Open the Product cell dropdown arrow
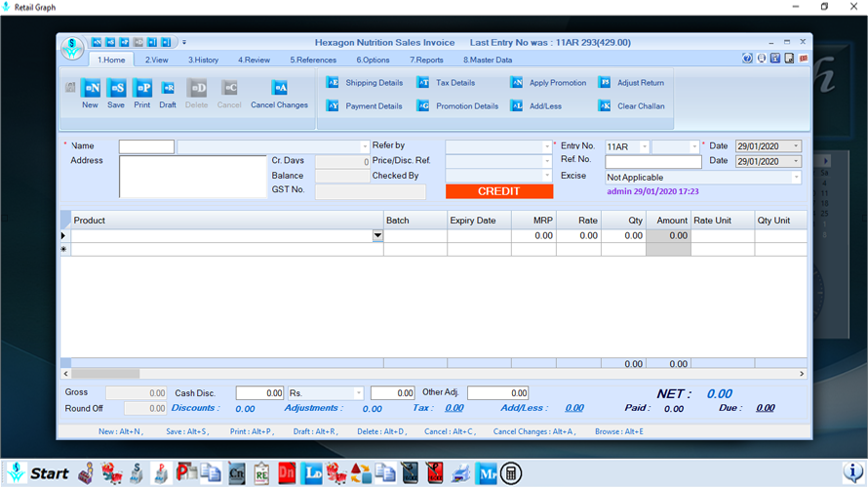The image size is (868, 488). tap(377, 235)
